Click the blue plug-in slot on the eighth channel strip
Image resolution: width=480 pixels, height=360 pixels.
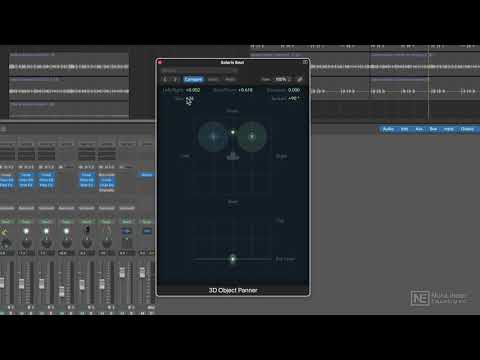(x=147, y=175)
